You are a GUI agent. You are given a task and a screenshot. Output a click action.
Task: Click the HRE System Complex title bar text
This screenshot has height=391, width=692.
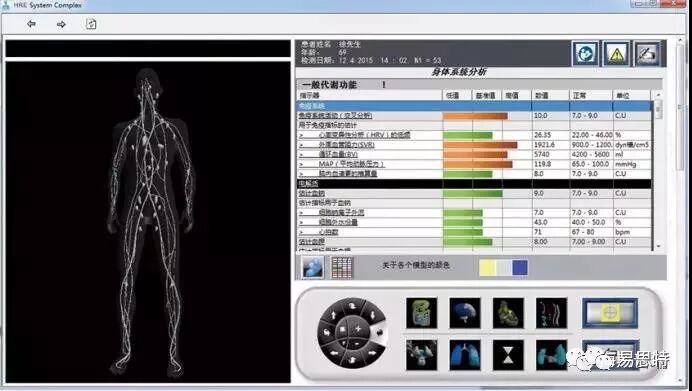(47, 5)
